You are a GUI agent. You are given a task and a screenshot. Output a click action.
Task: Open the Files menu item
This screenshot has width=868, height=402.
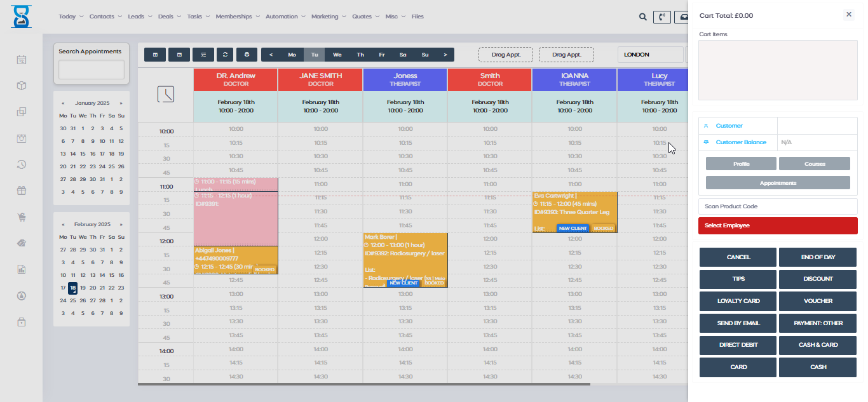point(417,17)
